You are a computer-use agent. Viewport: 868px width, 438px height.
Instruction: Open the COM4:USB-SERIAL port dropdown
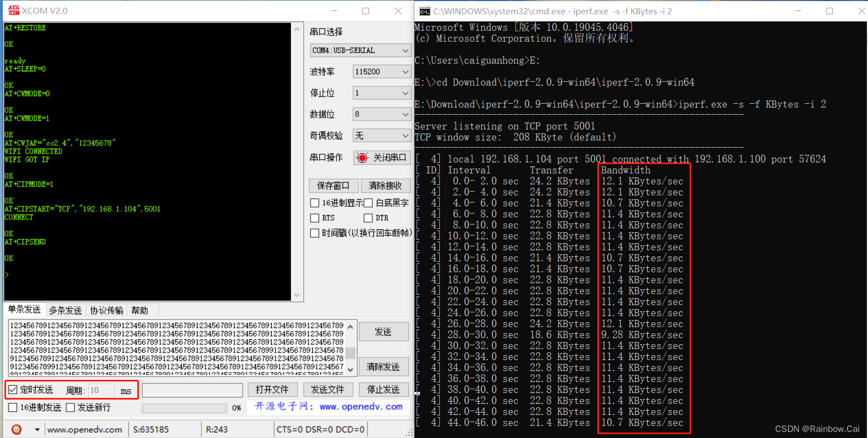(x=361, y=50)
